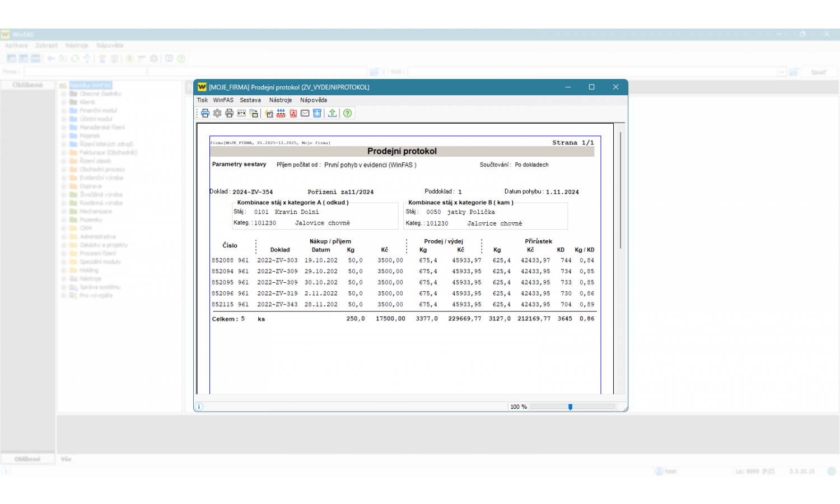Image resolution: width=840 pixels, height=504 pixels.
Task: Open the green help question mark
Action: 347,113
